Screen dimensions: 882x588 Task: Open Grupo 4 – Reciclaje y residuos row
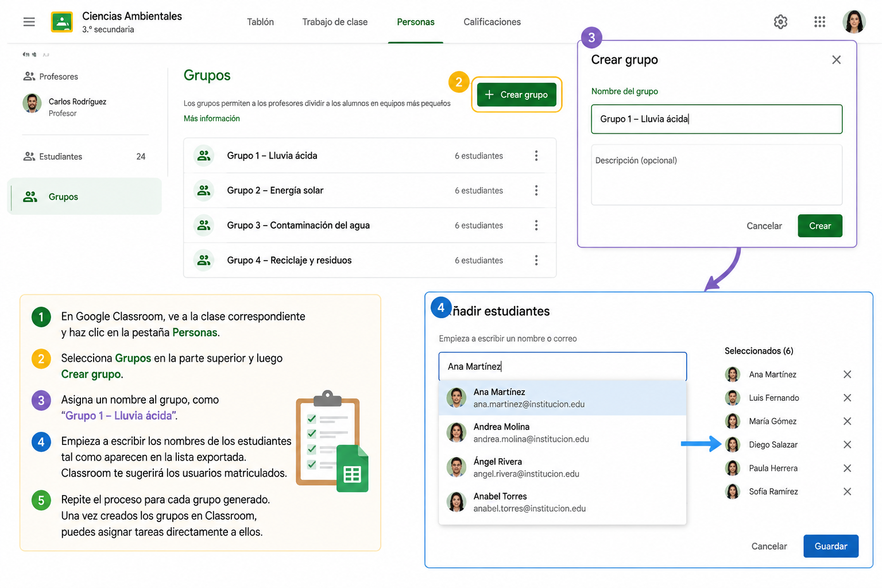[x=370, y=260]
